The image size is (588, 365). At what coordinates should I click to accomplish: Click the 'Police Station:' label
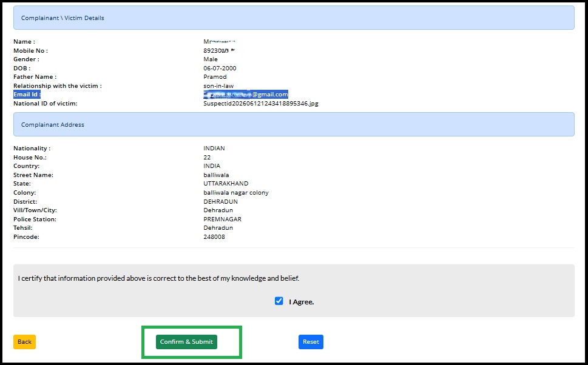click(35, 219)
